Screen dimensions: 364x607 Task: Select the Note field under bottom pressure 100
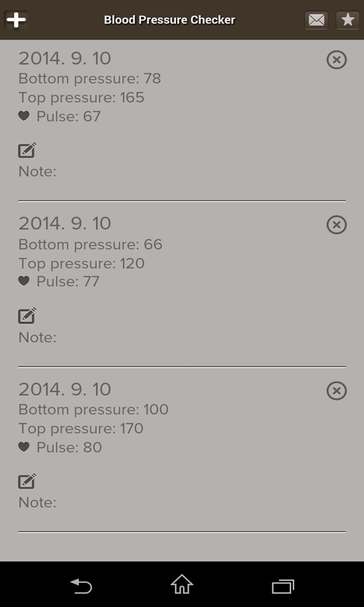pyautogui.click(x=37, y=502)
